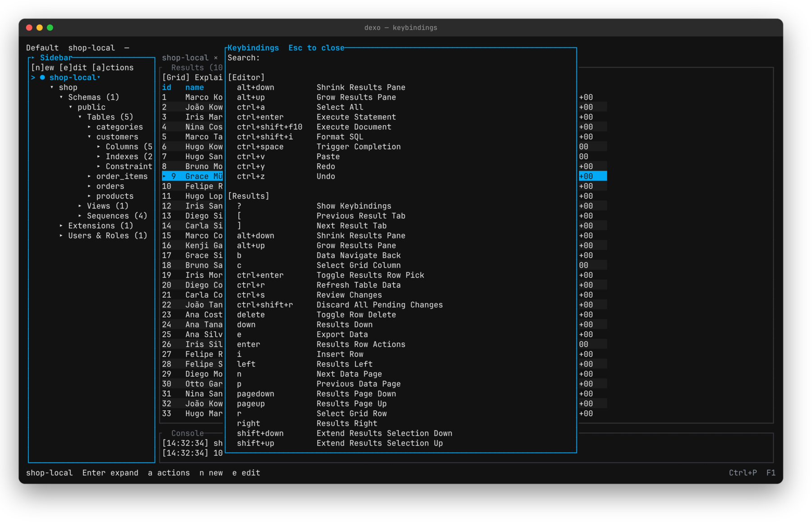Screen dimensions: 812x522
Task: Click the Export Data entry
Action: 342,334
